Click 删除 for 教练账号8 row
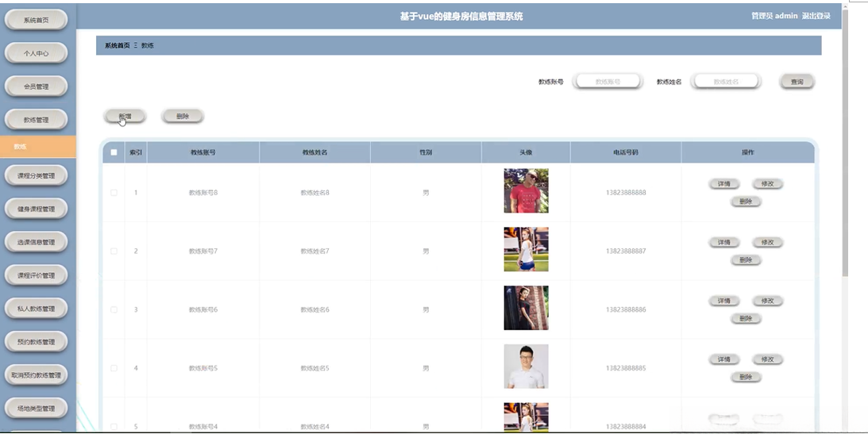This screenshot has height=434, width=868. (x=746, y=202)
